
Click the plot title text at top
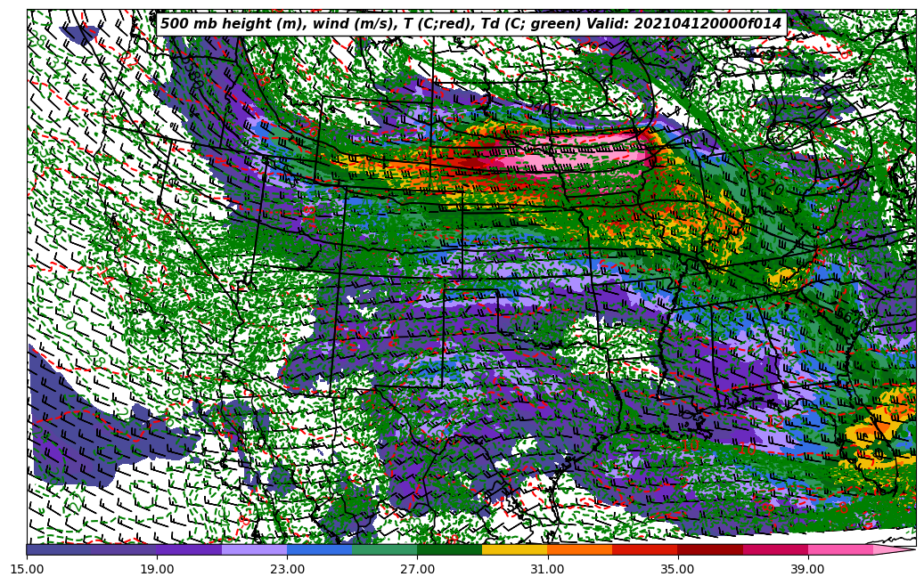point(470,24)
